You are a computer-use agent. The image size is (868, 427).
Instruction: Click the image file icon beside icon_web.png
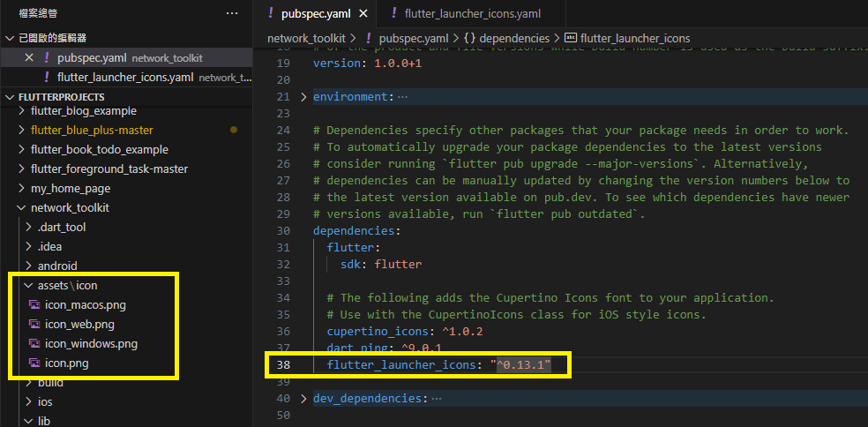[x=34, y=325]
